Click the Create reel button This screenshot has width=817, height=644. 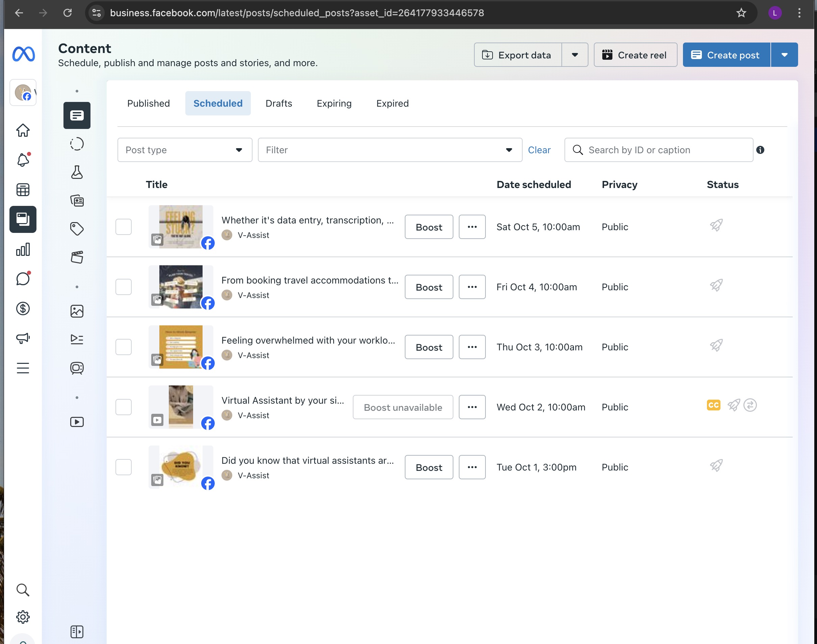(635, 55)
